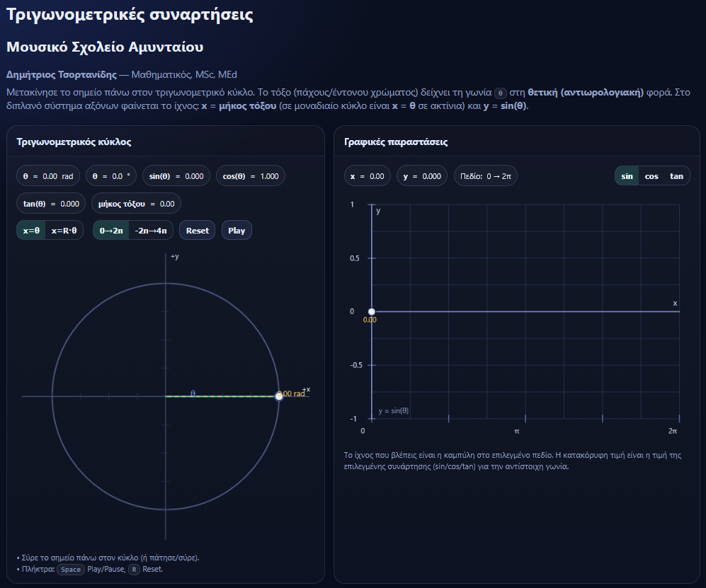Click the θ radians value chip
This screenshot has height=588, width=706.
48,176
